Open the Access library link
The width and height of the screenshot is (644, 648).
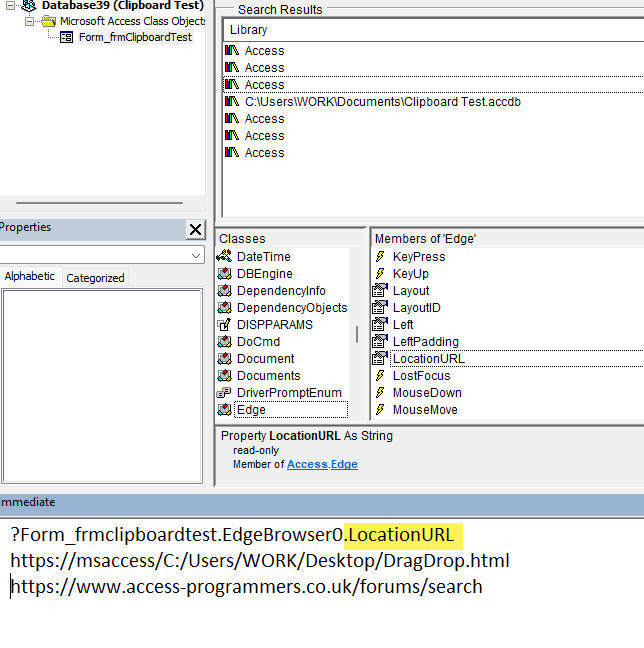[x=307, y=465]
